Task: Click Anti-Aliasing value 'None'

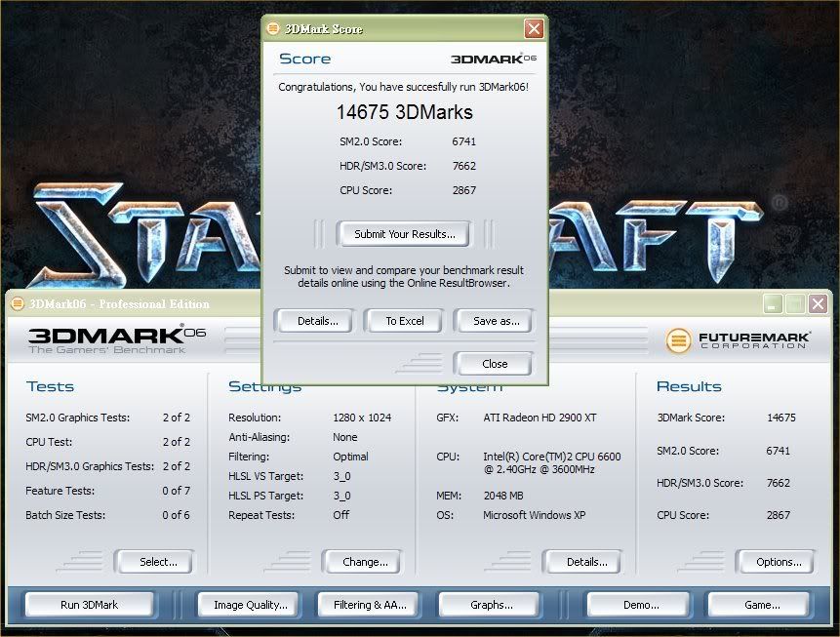Action: (345, 437)
